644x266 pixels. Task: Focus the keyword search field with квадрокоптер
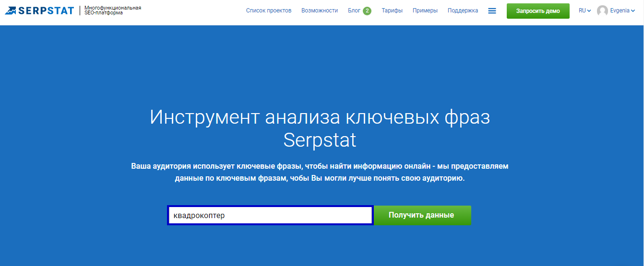[270, 215]
